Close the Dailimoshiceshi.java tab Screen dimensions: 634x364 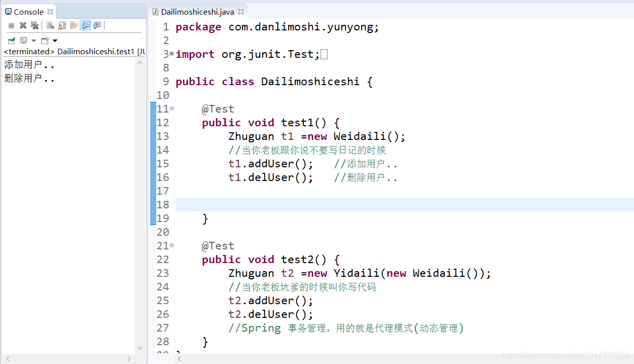coord(241,11)
